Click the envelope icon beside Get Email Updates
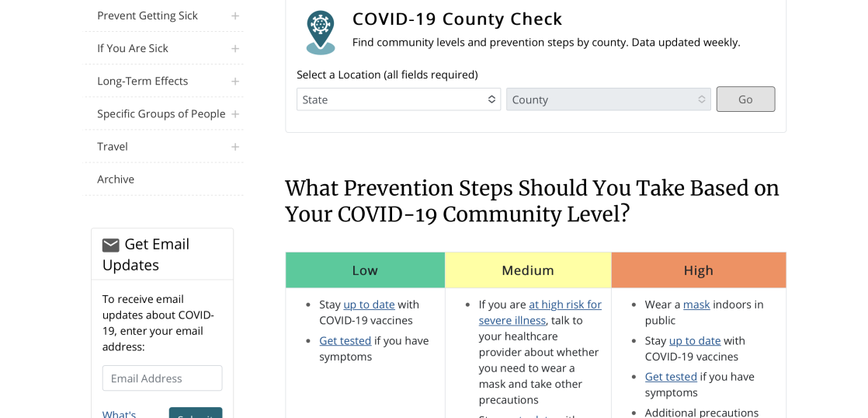Viewport: 868px width, 418px height. 111,245
